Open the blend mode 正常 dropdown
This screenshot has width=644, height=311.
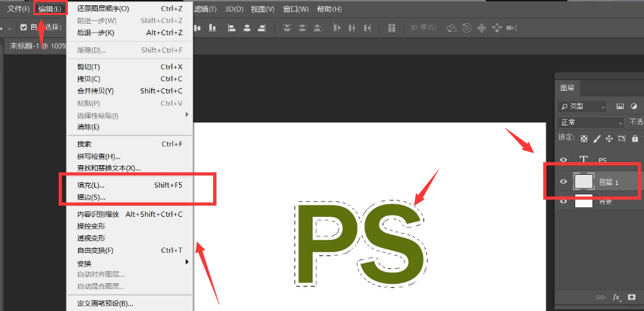click(x=590, y=123)
